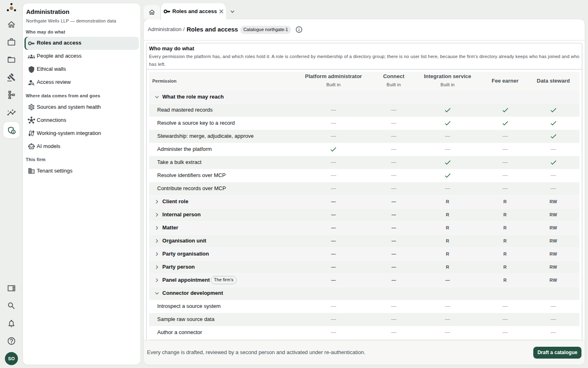Click the 'Data steward' column header
Image resolution: width=588 pixels, height=368 pixels.
553,81
